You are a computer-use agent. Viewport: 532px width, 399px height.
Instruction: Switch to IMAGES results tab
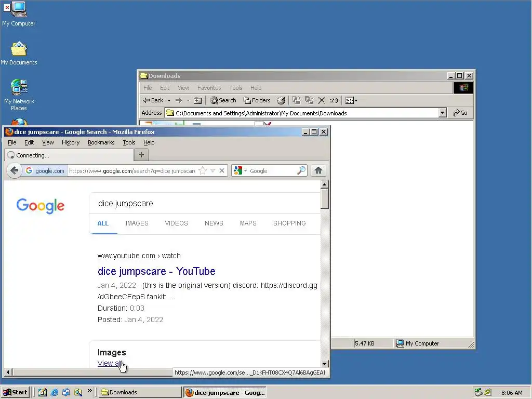pyautogui.click(x=137, y=223)
